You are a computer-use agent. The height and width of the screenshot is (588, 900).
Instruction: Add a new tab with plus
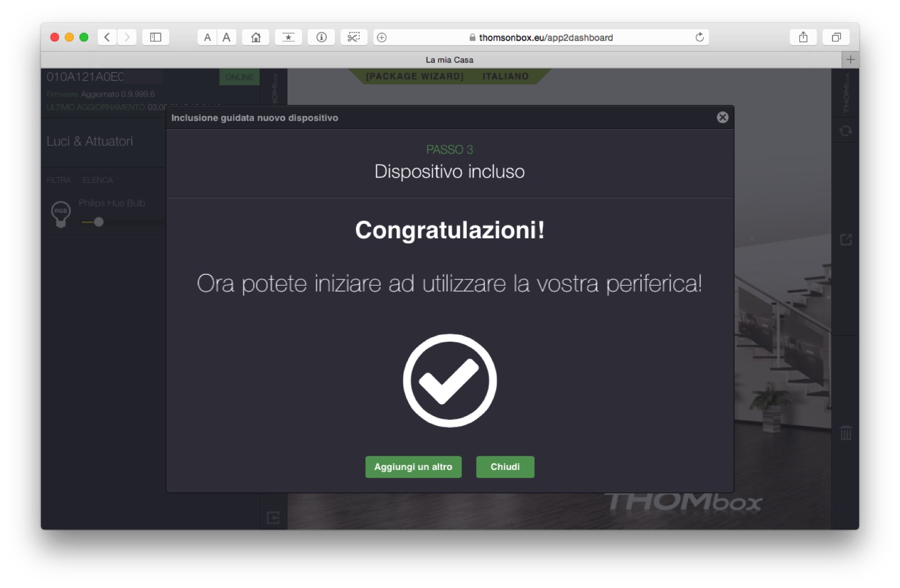point(850,60)
